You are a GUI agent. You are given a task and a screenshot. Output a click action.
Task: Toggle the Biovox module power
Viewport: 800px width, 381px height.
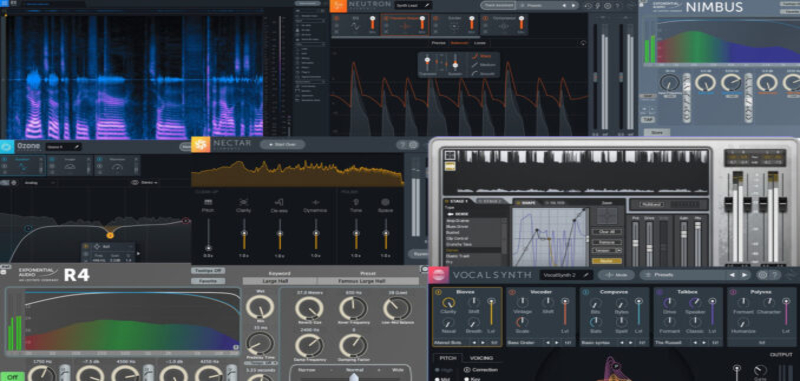pyautogui.click(x=437, y=292)
